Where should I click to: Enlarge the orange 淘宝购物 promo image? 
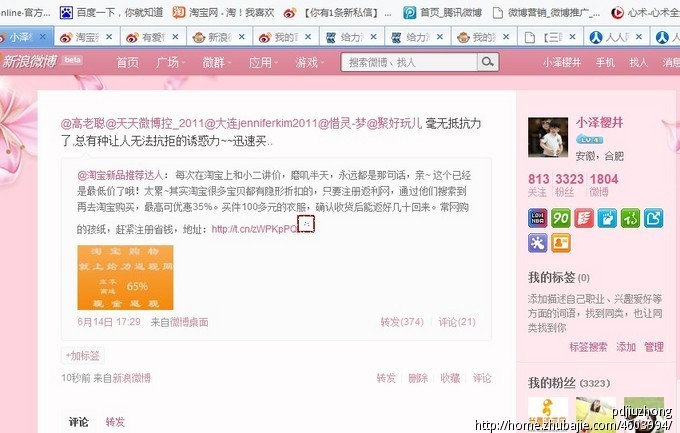[125, 278]
